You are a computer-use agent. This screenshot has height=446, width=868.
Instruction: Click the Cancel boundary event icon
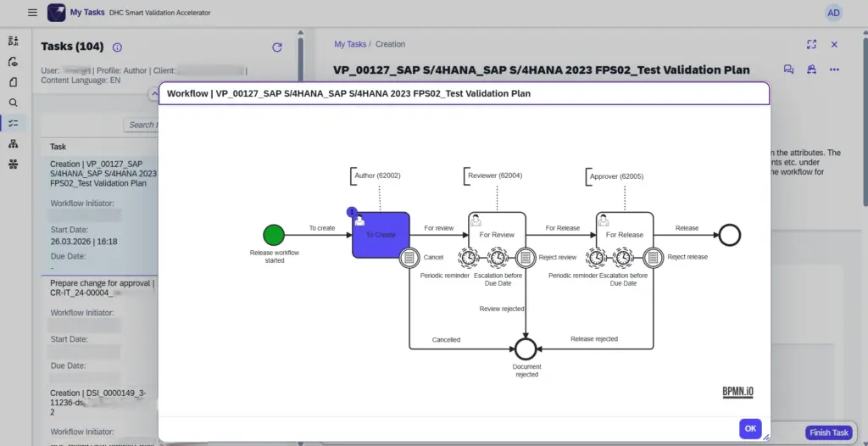click(x=409, y=258)
